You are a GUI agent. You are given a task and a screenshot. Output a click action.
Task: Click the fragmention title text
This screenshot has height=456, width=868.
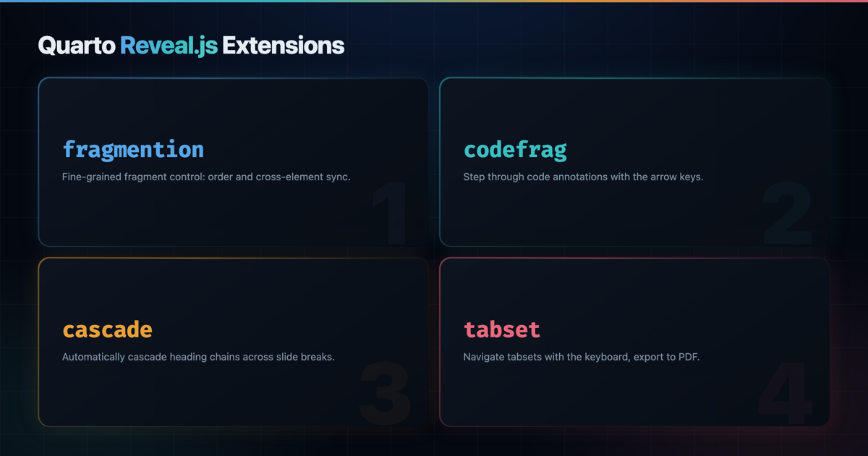coord(133,150)
